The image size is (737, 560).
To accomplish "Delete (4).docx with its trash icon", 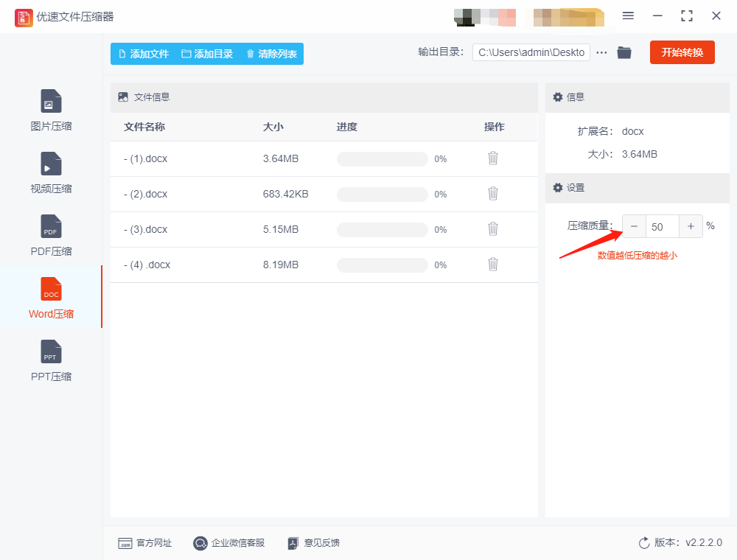I will [x=492, y=265].
